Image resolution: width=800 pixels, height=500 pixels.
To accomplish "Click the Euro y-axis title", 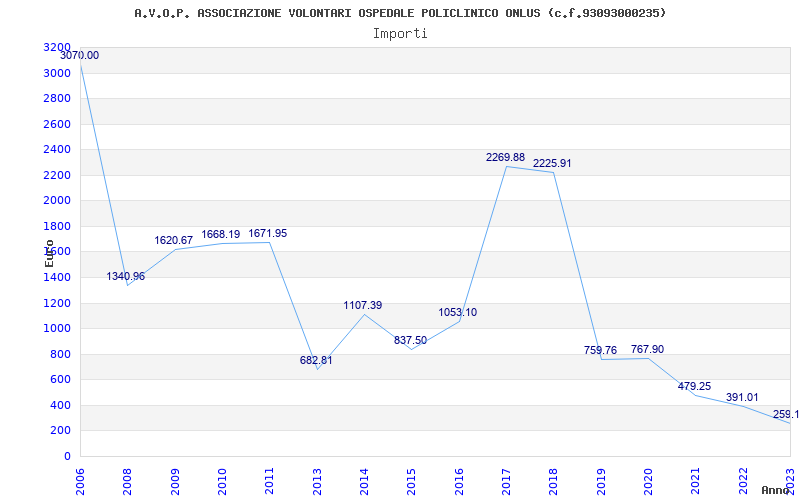I will tap(50, 253).
